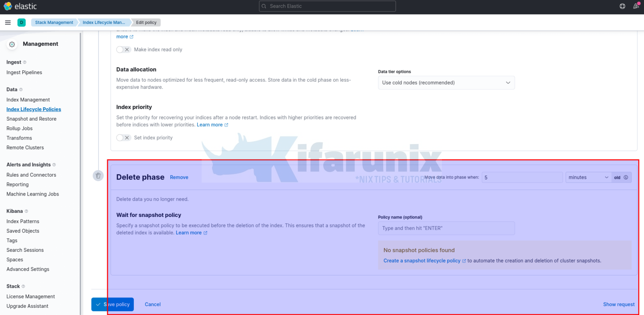This screenshot has height=315, width=644.
Task: Go to Index Lifecycle Management breadcrumb
Action: click(x=104, y=23)
